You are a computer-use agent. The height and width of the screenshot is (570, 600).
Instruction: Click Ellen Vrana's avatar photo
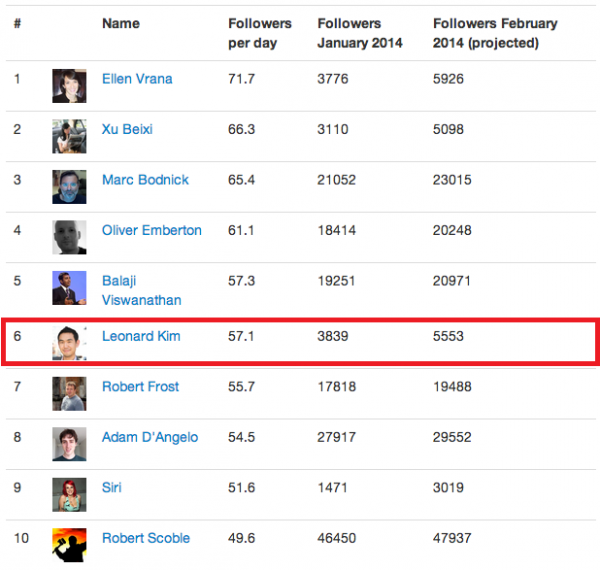pos(69,86)
